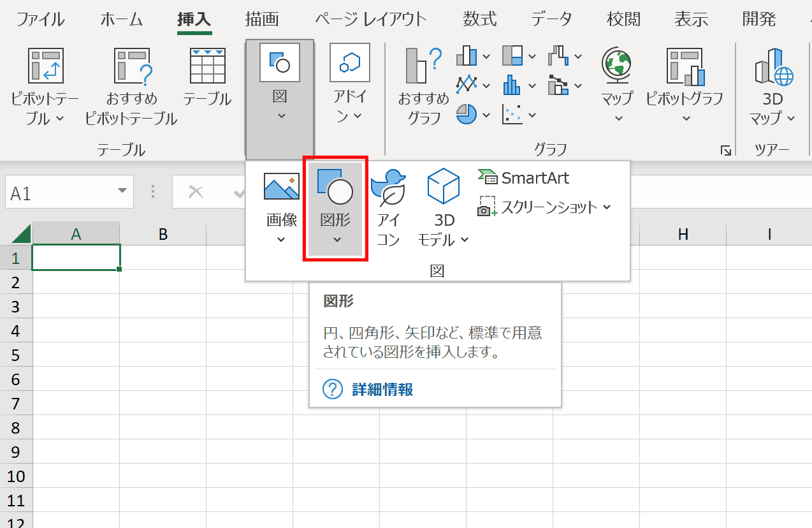Insert a line or area chart

click(x=467, y=84)
